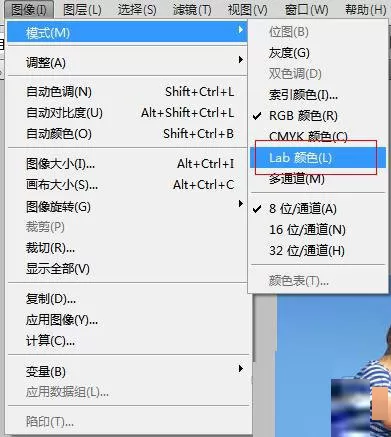The width and height of the screenshot is (391, 437).
Task: Select checked RGB 颜色(R) mode
Action: tap(318, 116)
